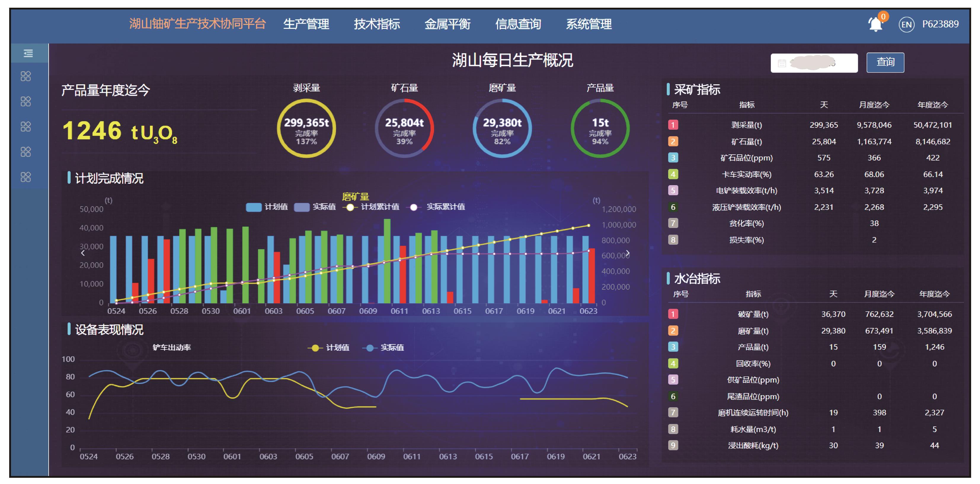This screenshot has width=980, height=484.
Task: Open the second sidebar grid icon
Action: coord(25,101)
